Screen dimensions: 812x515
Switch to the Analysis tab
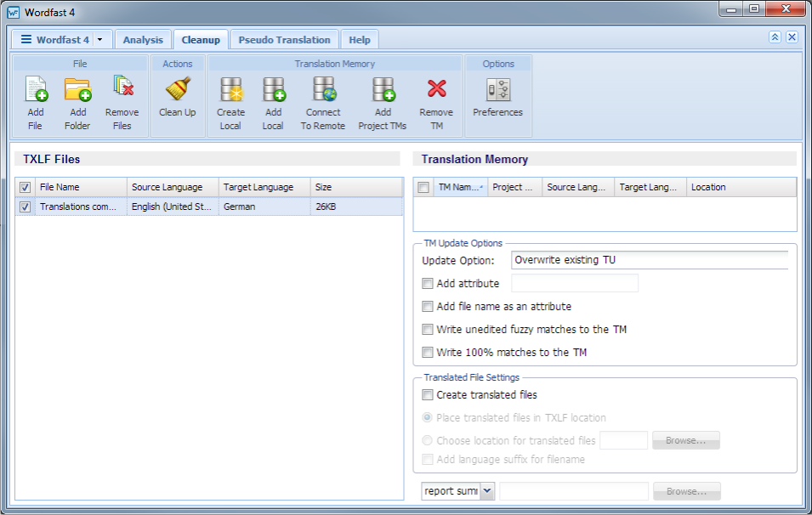(x=143, y=40)
